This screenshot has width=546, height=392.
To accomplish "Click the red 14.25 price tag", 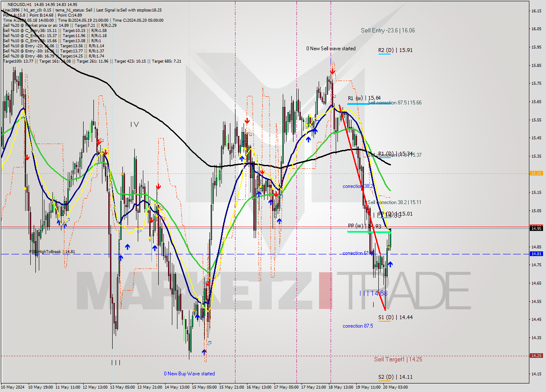I will pos(536,355).
